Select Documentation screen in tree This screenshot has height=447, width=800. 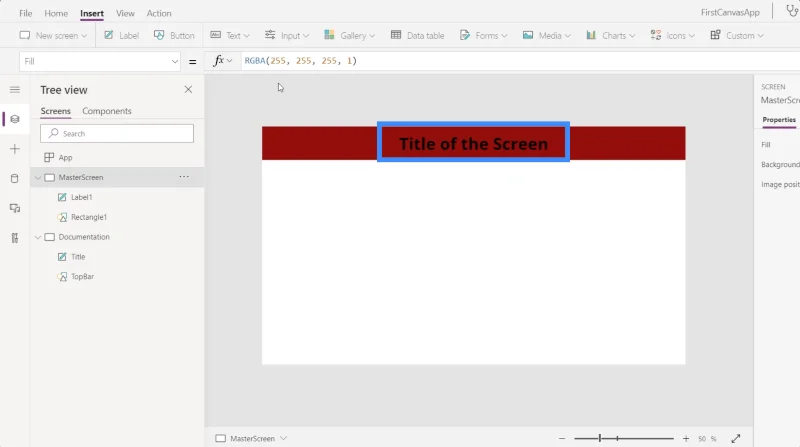pyautogui.click(x=84, y=237)
